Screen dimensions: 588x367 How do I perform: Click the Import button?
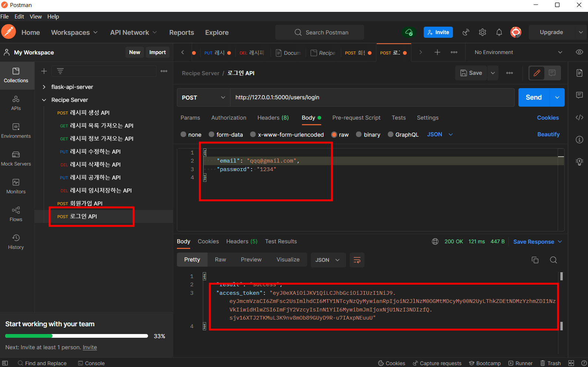coord(158,52)
